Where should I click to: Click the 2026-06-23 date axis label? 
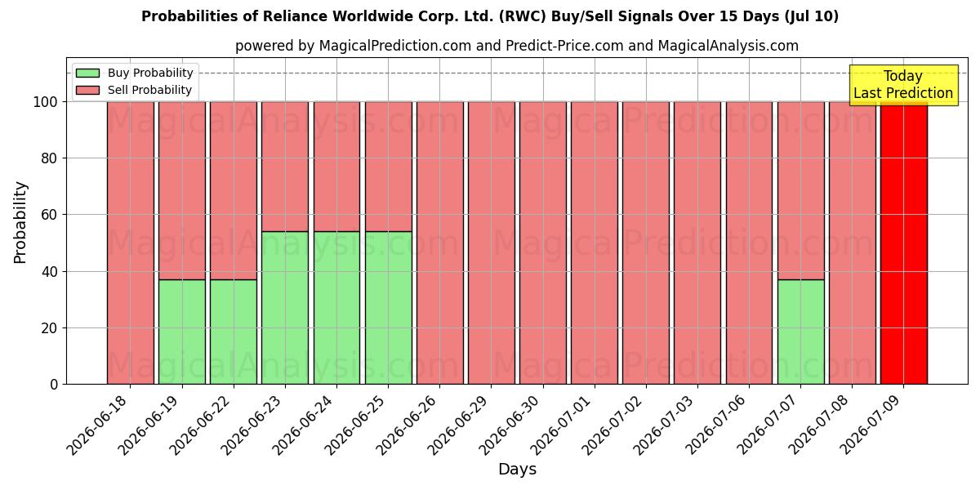254,423
